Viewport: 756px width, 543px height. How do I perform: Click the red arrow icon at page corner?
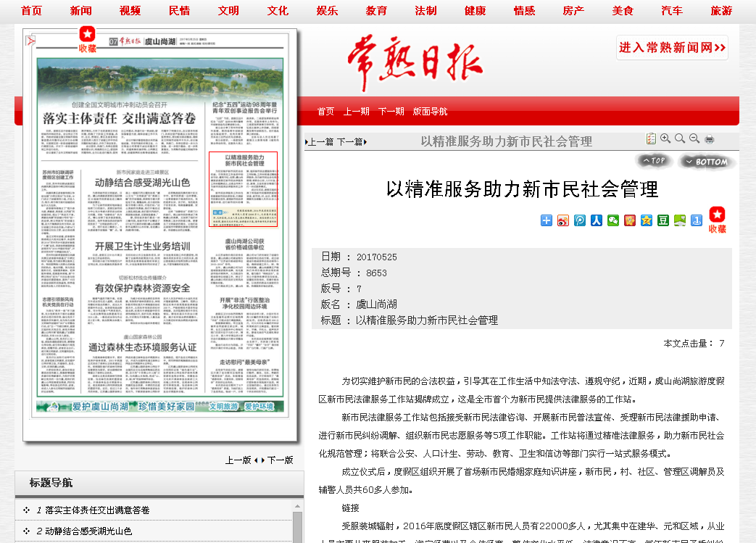(x=30, y=41)
